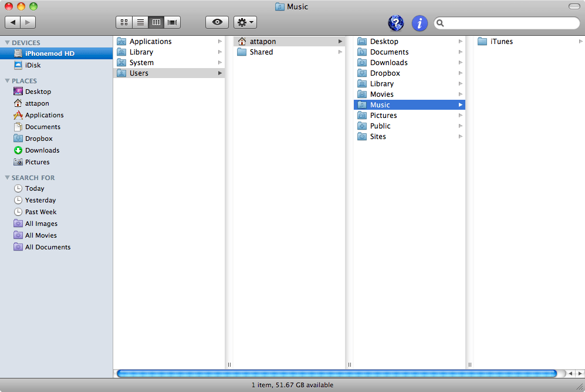Select the Applications folder in the first column
The height and width of the screenshot is (392, 585).
click(169, 42)
